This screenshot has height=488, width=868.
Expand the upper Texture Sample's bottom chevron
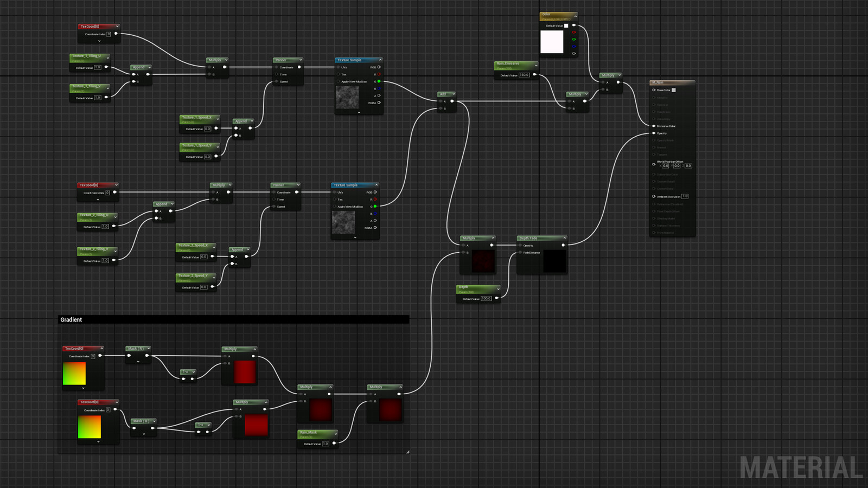359,112
